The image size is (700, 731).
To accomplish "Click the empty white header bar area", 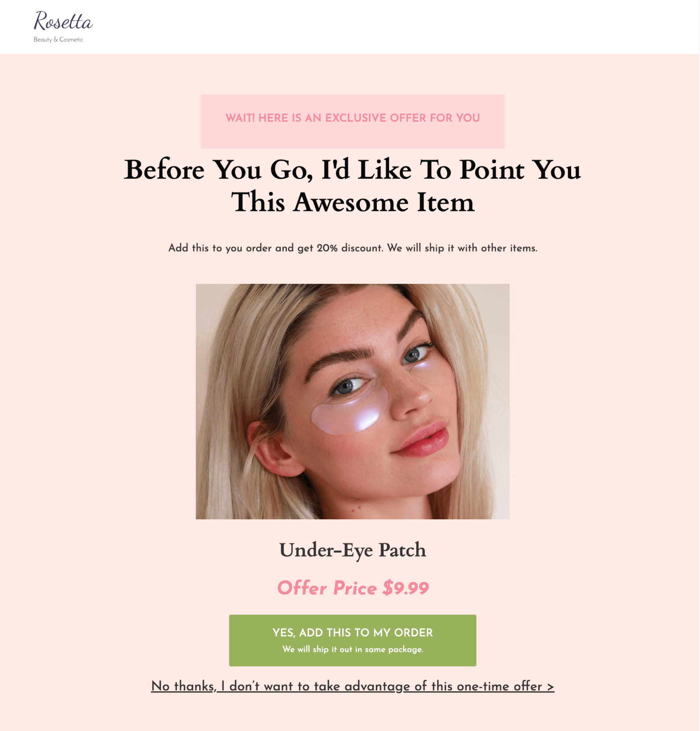I will (x=396, y=27).
